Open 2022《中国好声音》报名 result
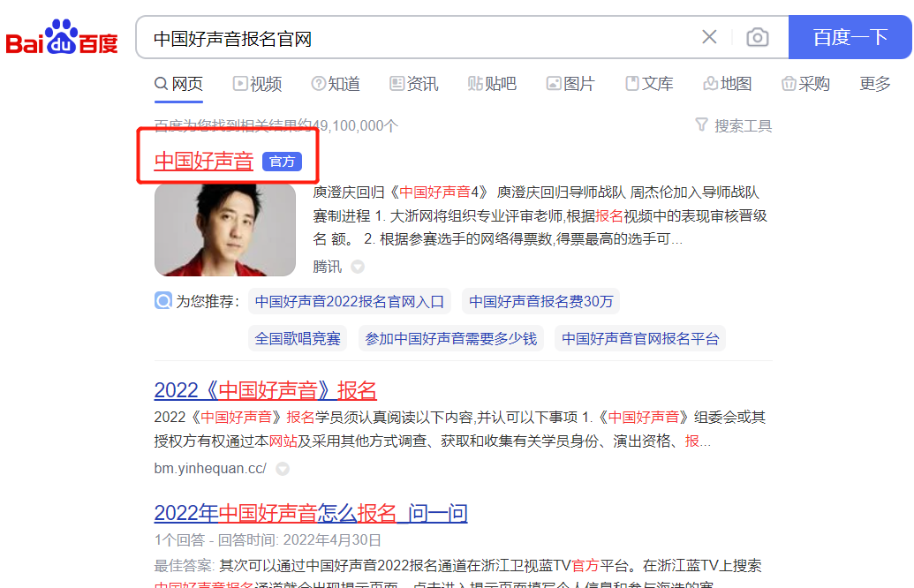This screenshot has width=914, height=588. pos(265,390)
